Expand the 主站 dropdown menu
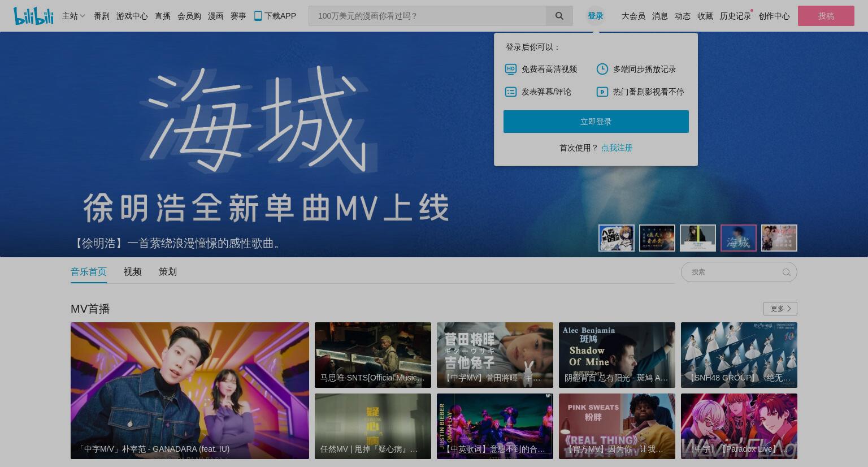The image size is (868, 467). (73, 16)
